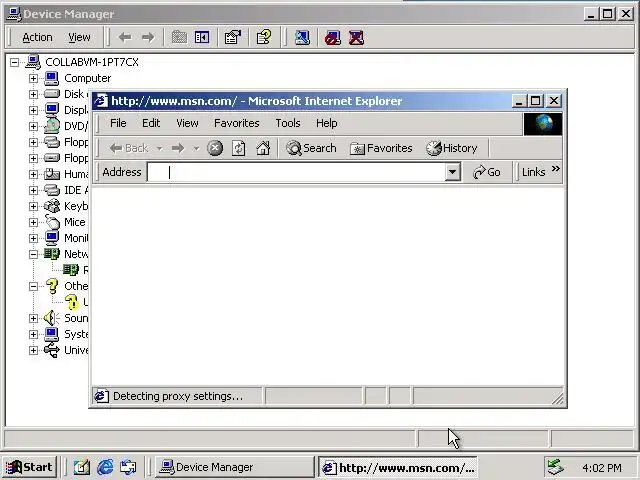Expand the Links toolbar chevron

click(556, 169)
